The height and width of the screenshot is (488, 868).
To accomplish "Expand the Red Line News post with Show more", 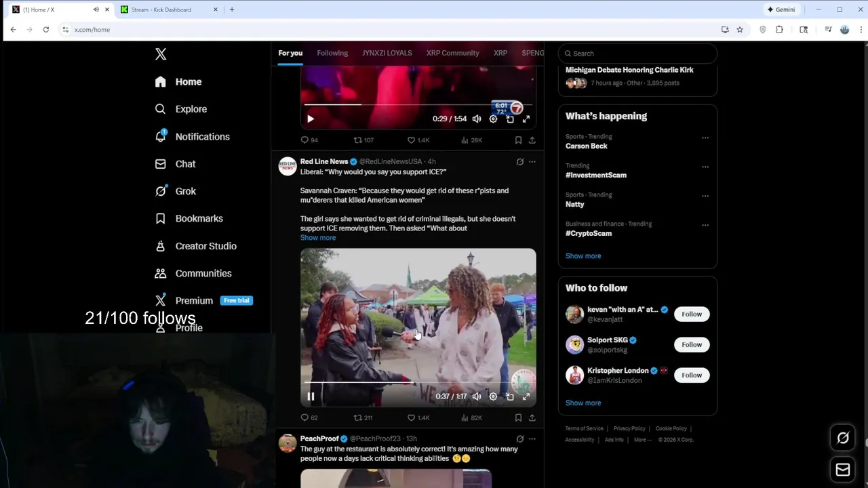I will click(x=318, y=238).
